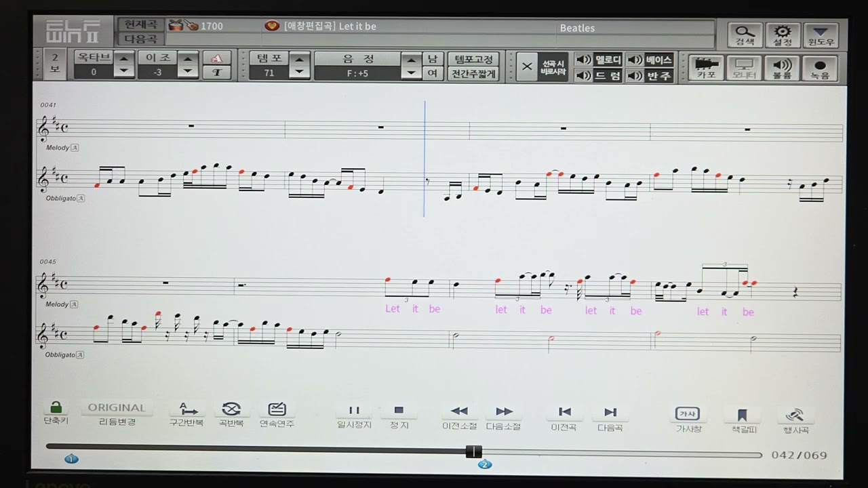Rewind to 이전소절 previous measure
This screenshot has height=488, width=868.
point(459,417)
